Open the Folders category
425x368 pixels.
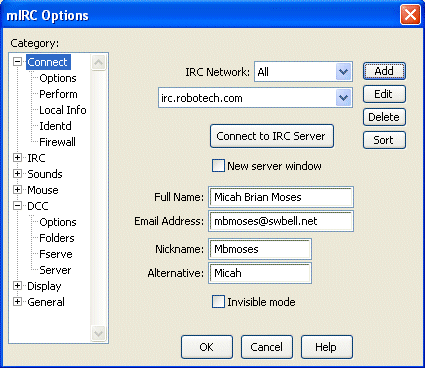click(57, 238)
